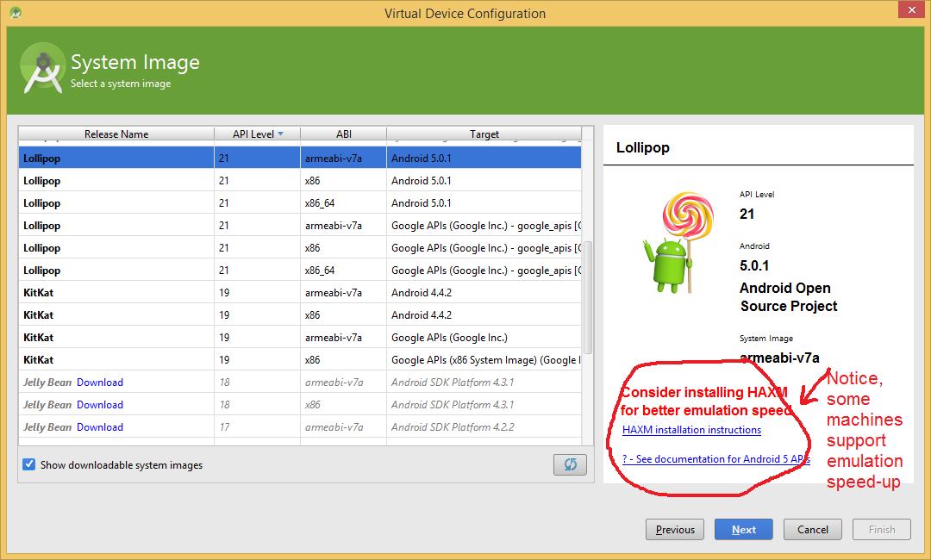Image resolution: width=931 pixels, height=560 pixels.
Task: Open HAXM installation instructions link
Action: 691,430
